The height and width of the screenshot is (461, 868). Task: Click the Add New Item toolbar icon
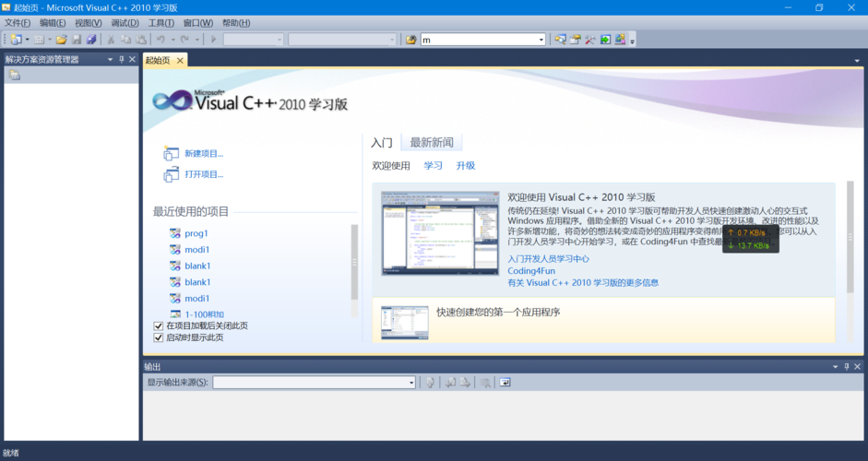[x=39, y=40]
